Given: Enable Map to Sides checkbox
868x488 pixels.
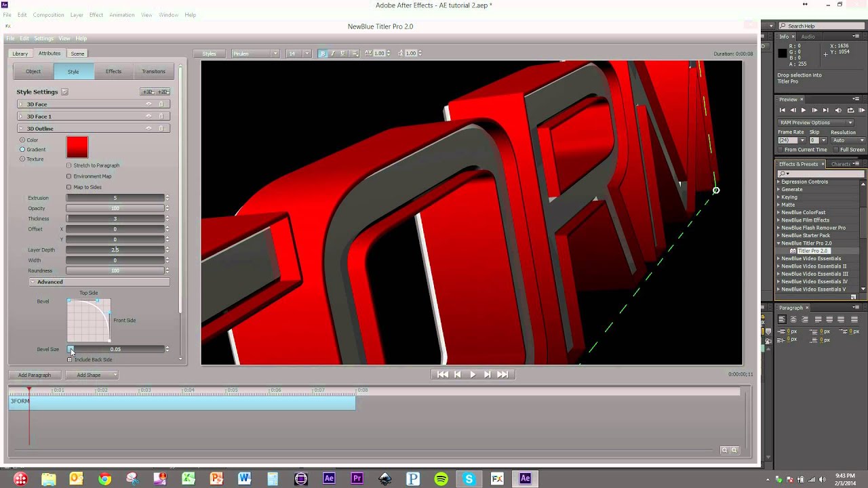Looking at the screenshot, I should (68, 187).
